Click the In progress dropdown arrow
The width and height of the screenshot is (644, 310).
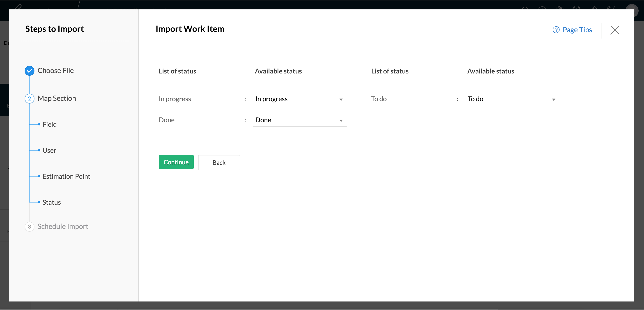click(341, 100)
